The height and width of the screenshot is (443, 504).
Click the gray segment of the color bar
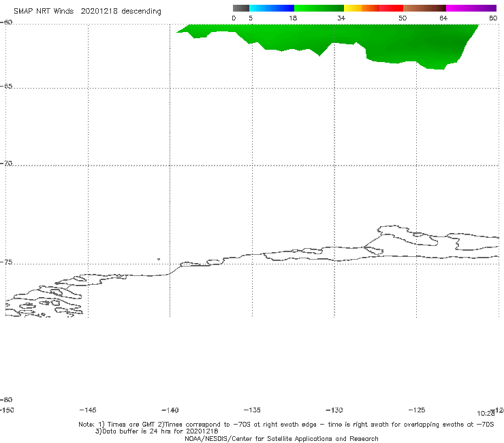point(240,8)
